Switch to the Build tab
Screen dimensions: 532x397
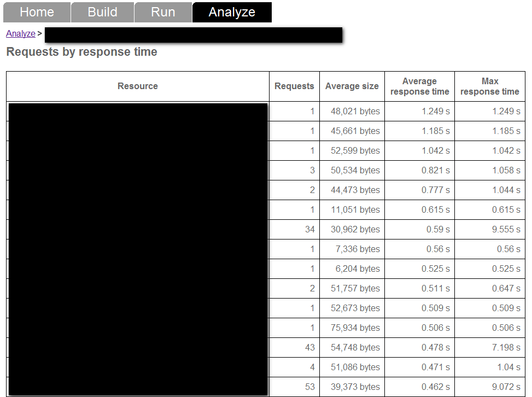click(x=102, y=12)
